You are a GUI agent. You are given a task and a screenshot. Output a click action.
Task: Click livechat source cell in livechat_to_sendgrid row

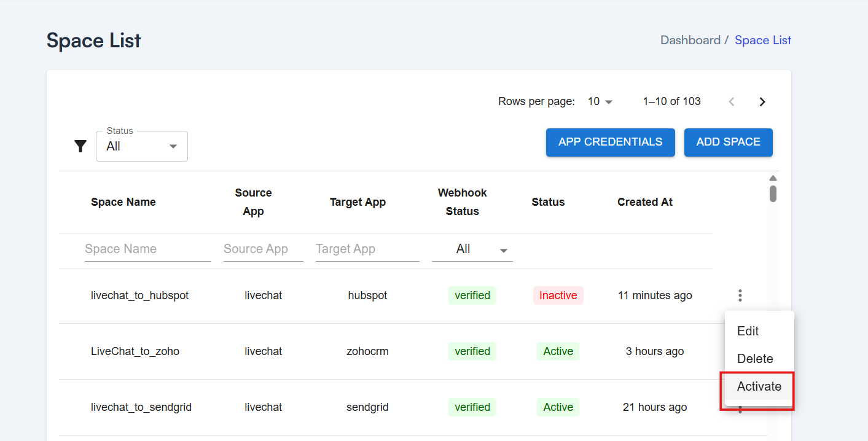tap(264, 407)
